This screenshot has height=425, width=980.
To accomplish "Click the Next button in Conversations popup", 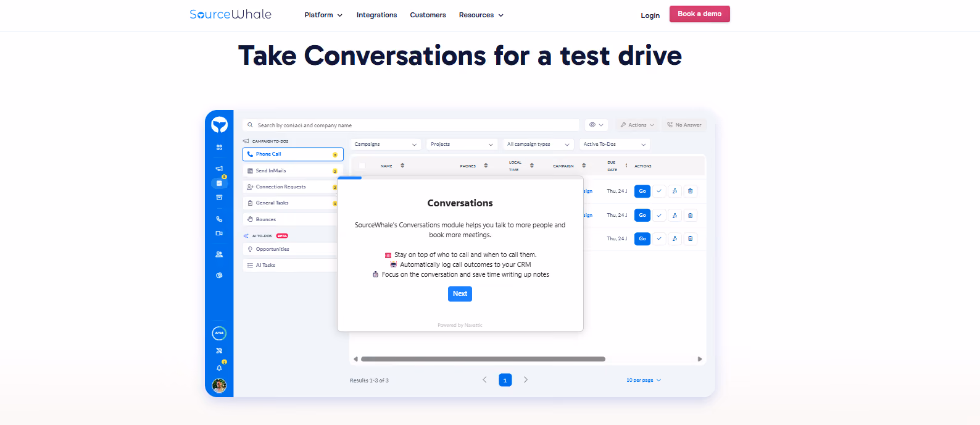I will click(460, 294).
